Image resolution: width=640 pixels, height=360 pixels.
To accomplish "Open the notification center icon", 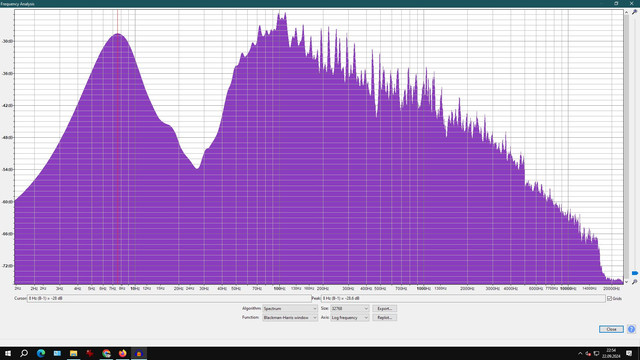I will pyautogui.click(x=629, y=353).
